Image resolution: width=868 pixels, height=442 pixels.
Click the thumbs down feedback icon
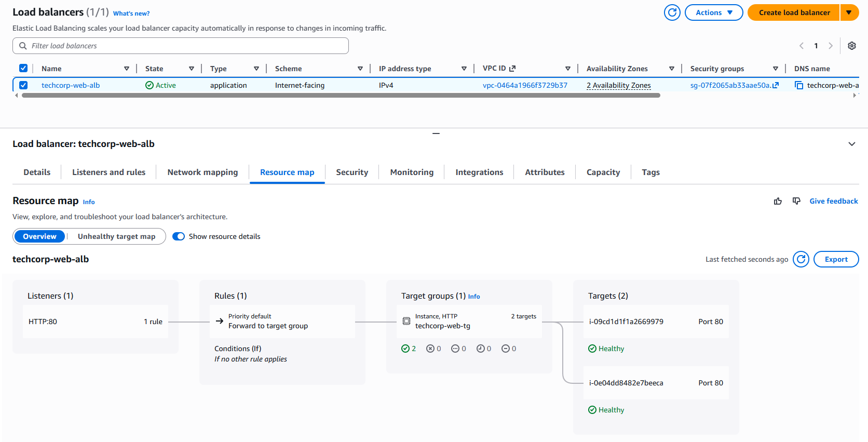796,201
